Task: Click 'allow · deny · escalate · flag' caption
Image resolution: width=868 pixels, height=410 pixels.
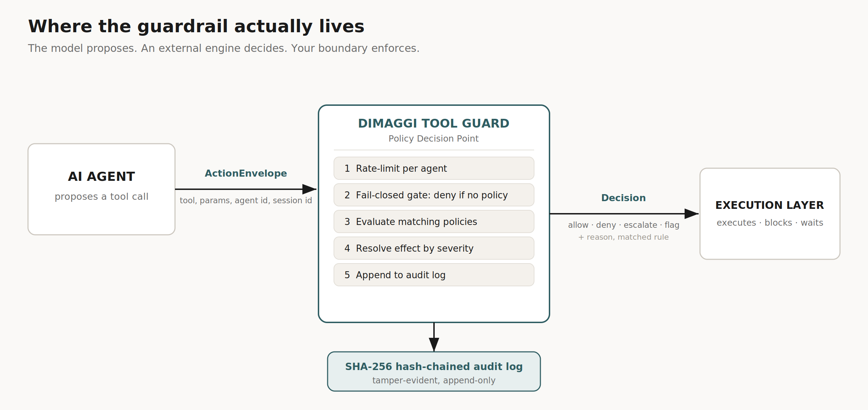Action: pos(624,225)
